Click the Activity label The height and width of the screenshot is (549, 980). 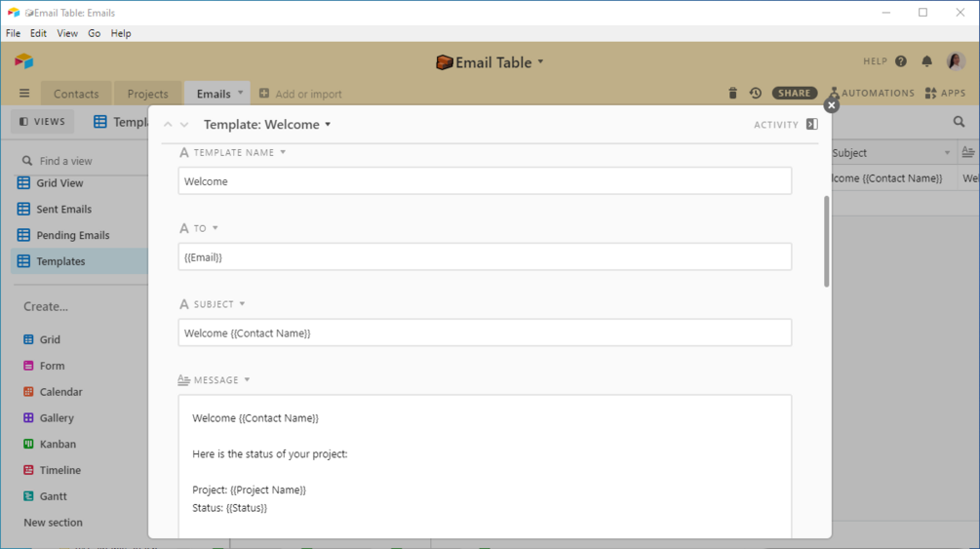775,125
